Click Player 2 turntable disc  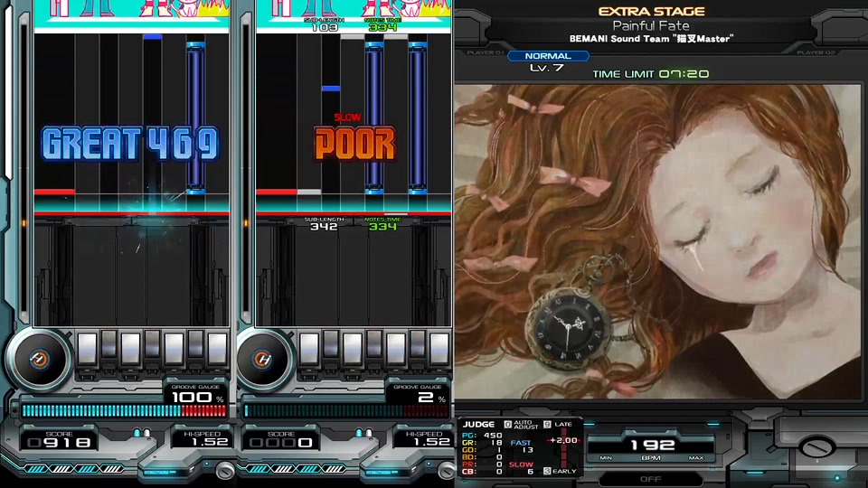tap(263, 360)
